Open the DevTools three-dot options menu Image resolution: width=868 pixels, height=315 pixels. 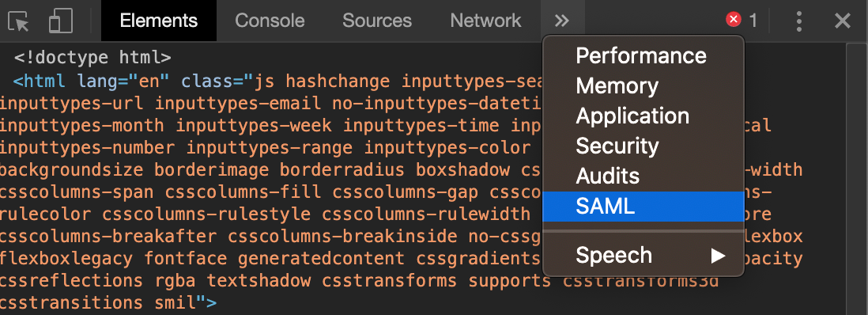click(x=798, y=21)
